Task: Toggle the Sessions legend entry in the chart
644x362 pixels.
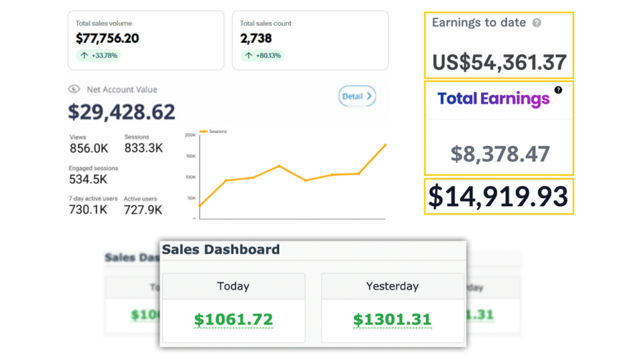Action: coord(215,131)
